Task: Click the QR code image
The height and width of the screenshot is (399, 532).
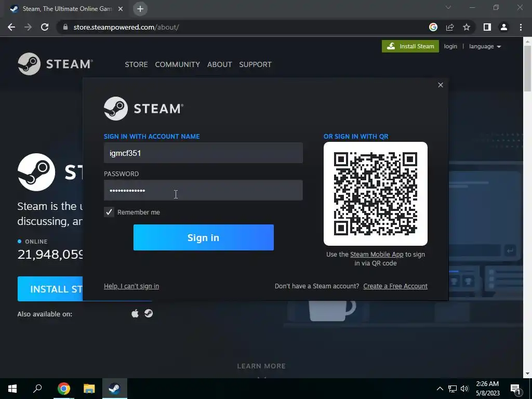Action: pyautogui.click(x=376, y=194)
